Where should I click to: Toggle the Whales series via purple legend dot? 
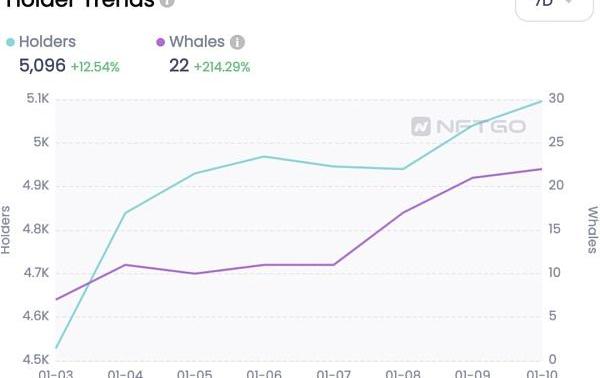click(x=161, y=42)
